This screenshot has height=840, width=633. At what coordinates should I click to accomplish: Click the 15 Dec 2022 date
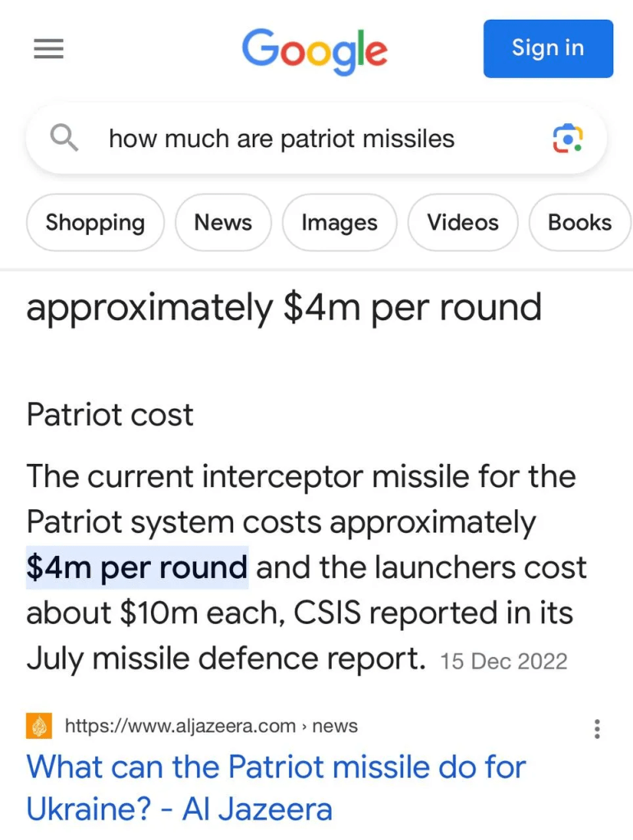(503, 661)
